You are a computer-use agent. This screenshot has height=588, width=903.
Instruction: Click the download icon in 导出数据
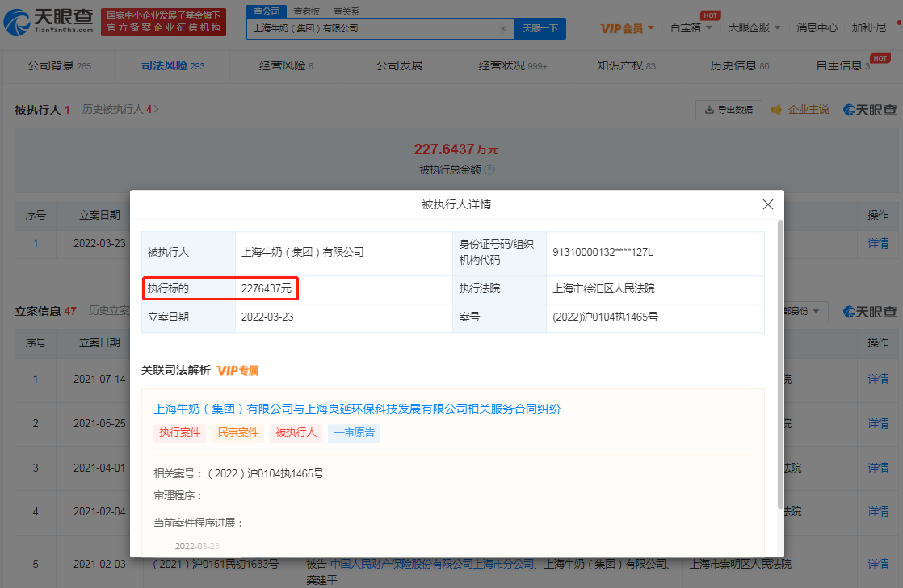pos(709,109)
